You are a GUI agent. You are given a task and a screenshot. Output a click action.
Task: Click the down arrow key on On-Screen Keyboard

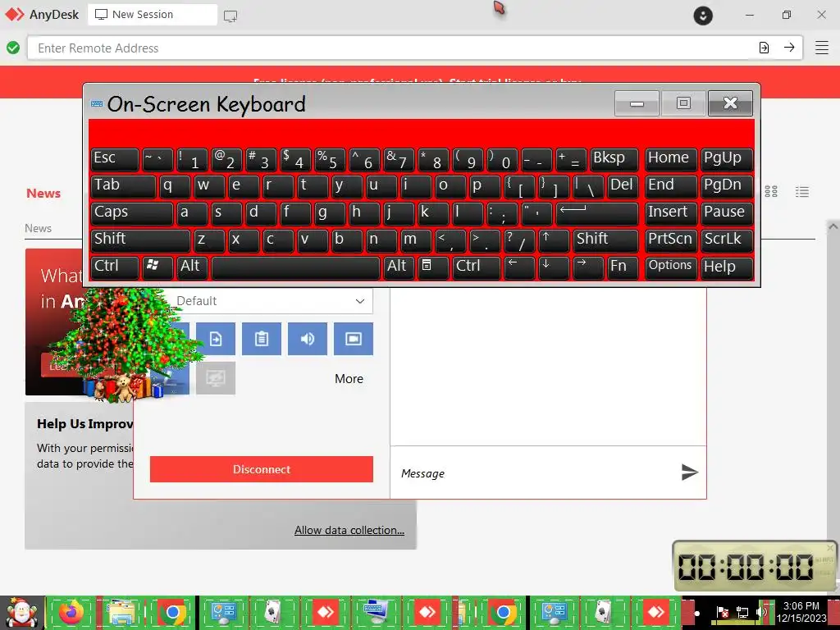coord(554,267)
